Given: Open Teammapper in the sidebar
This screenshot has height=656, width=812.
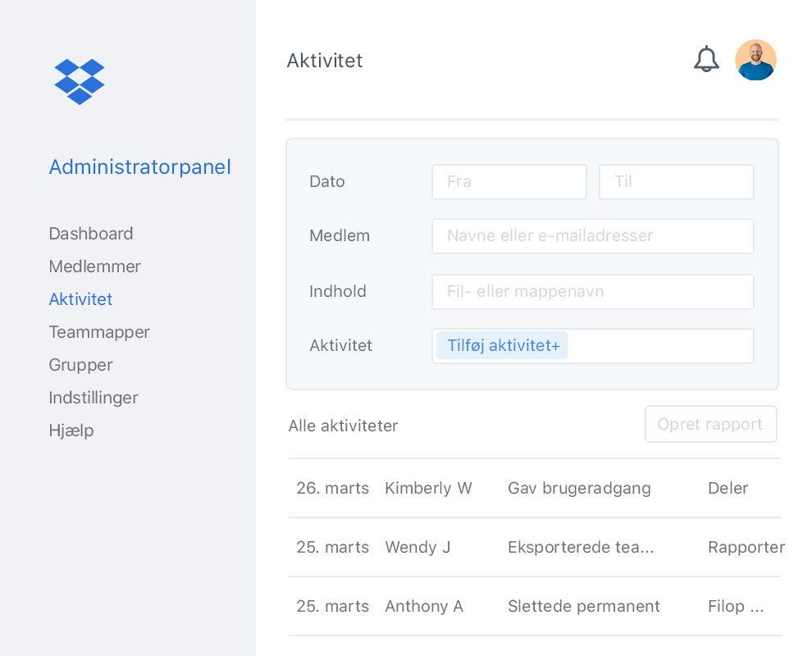Looking at the screenshot, I should click(99, 332).
